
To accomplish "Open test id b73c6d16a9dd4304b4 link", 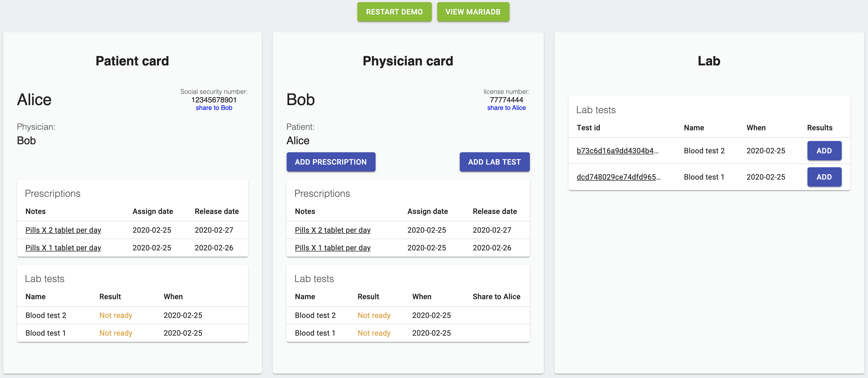I will click(x=617, y=151).
